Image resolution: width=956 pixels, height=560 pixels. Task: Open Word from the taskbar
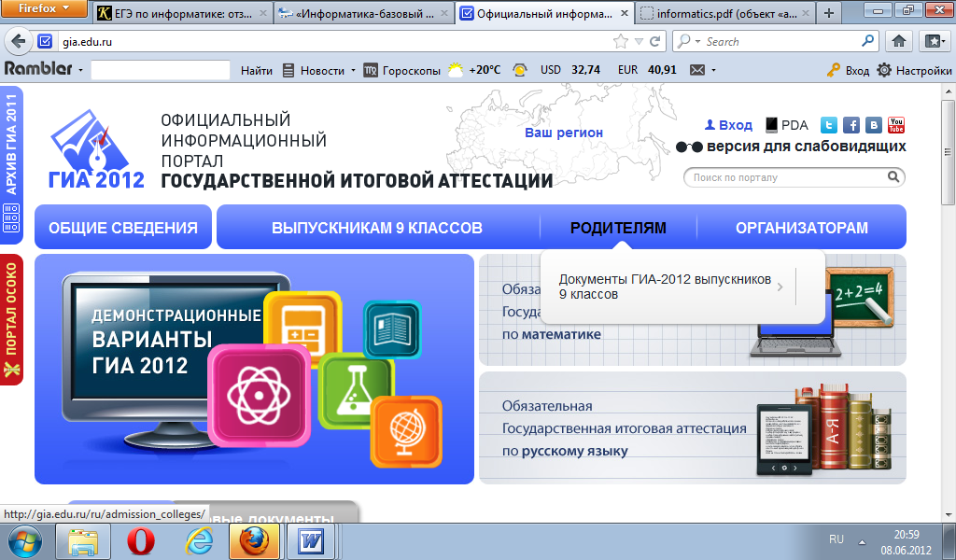tap(311, 541)
